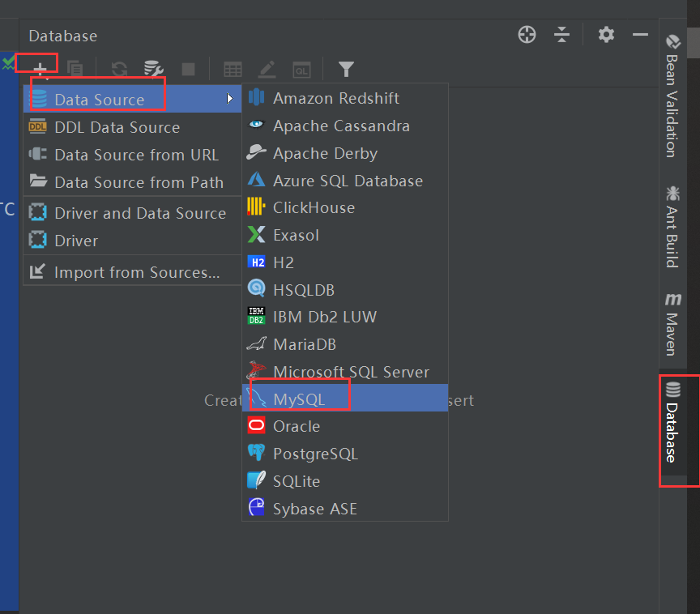
Task: Open the Maven side tab
Action: click(x=672, y=324)
